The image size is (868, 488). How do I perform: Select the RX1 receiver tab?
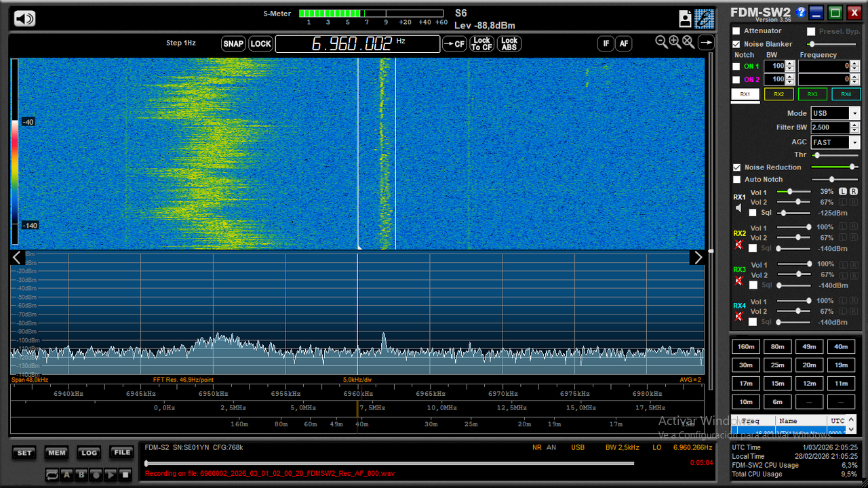tap(745, 94)
